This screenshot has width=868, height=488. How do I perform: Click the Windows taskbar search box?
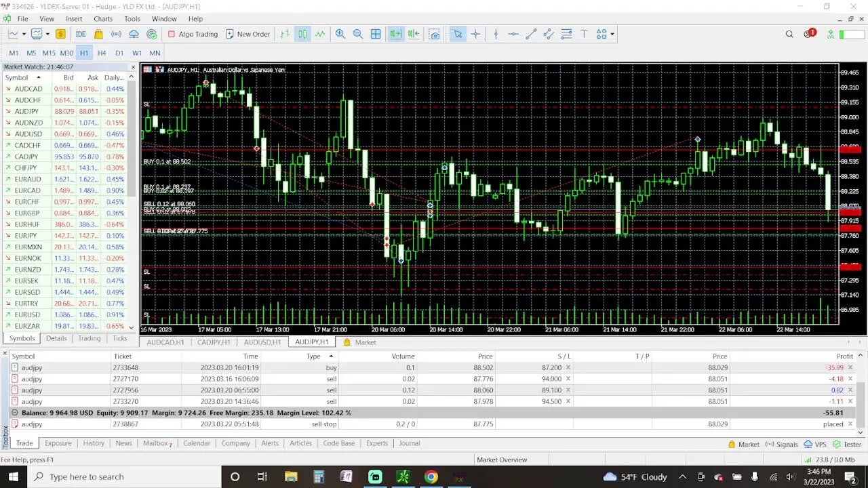(x=125, y=476)
